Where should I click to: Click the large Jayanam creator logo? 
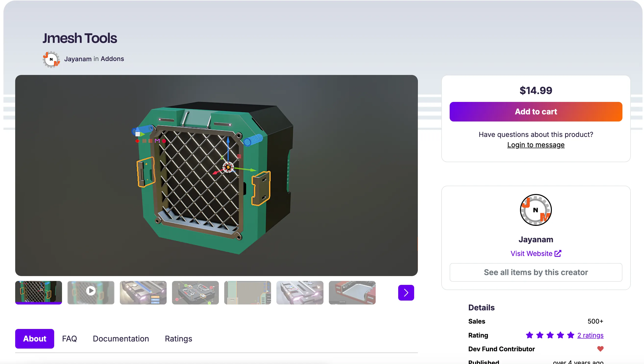pyautogui.click(x=535, y=210)
